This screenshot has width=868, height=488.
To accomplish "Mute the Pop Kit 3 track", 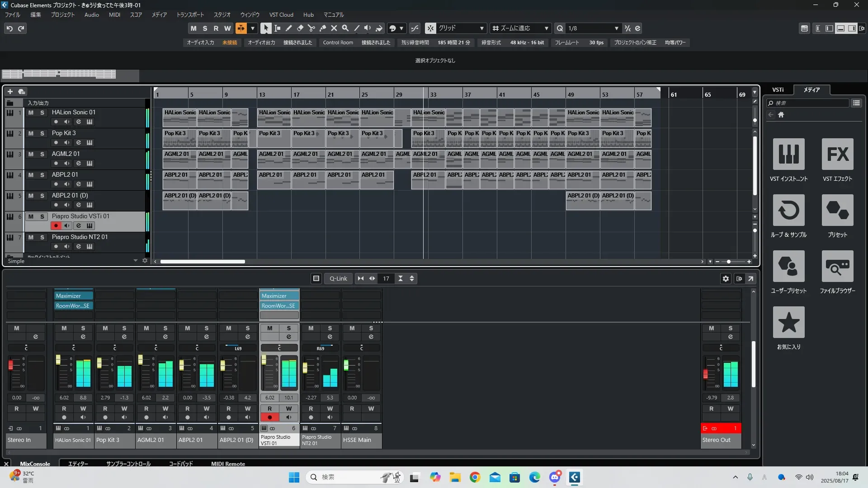I will [x=31, y=133].
